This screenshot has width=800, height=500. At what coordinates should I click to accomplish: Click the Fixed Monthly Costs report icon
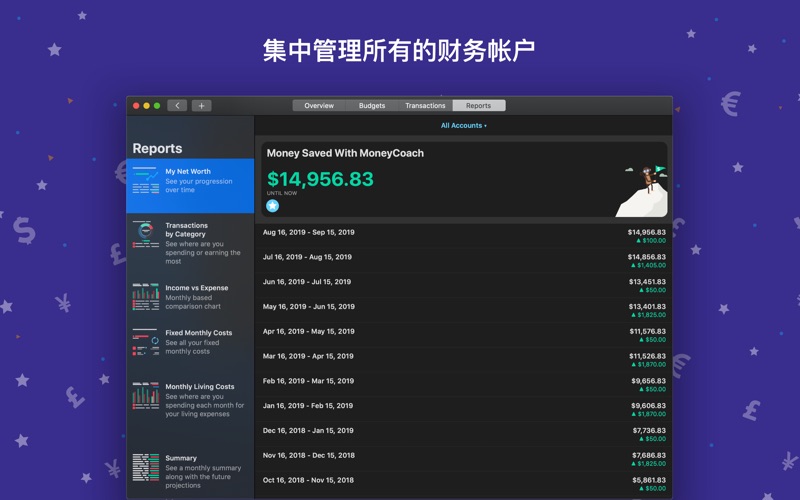[146, 342]
